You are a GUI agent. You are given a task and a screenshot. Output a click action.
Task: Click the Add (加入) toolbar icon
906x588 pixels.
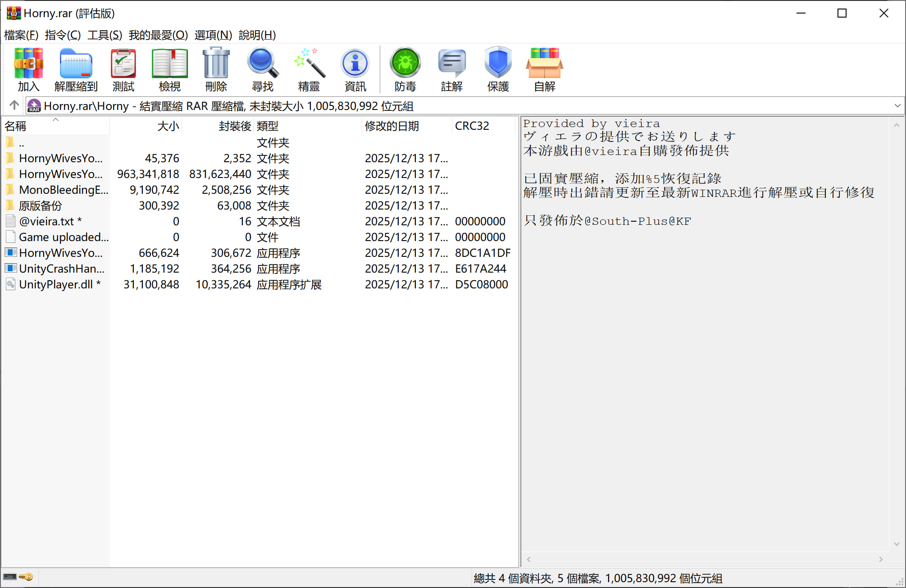click(x=28, y=69)
